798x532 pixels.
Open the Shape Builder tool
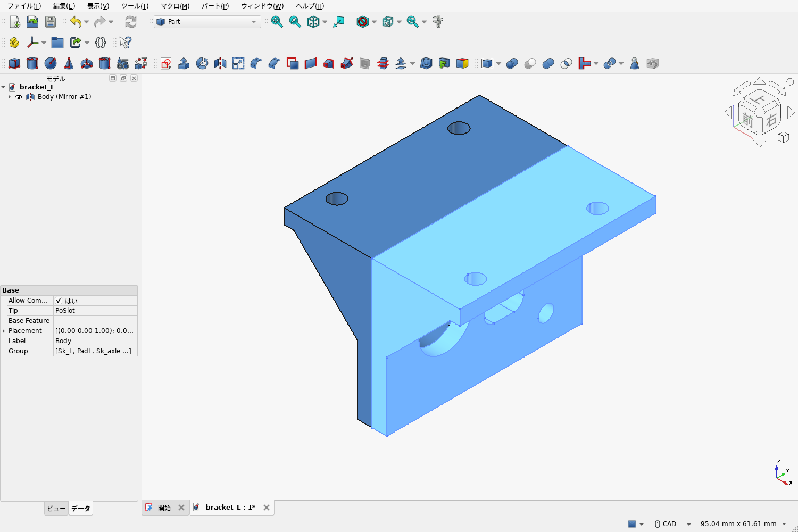[141, 64]
